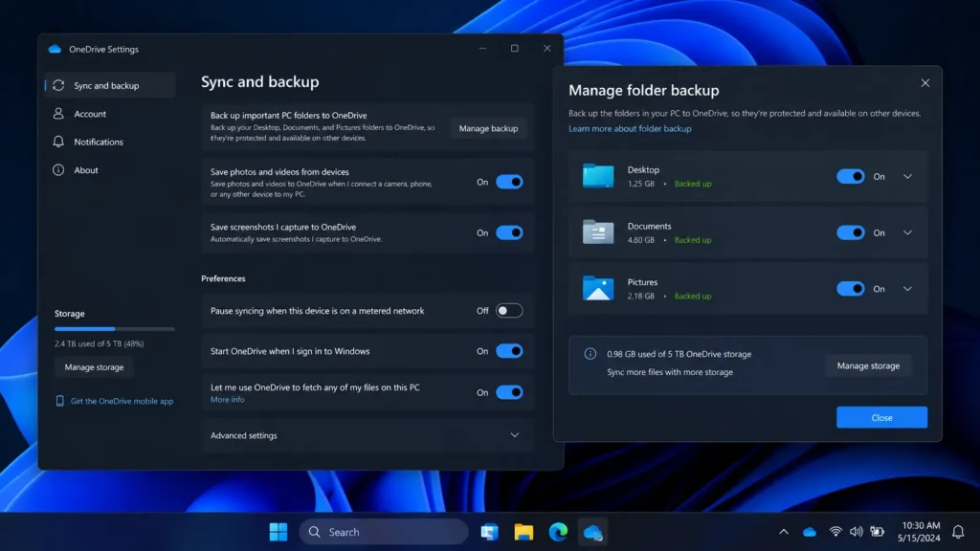Expand the Pictures backup details chevron
This screenshot has width=980, height=551.
pyautogui.click(x=907, y=289)
